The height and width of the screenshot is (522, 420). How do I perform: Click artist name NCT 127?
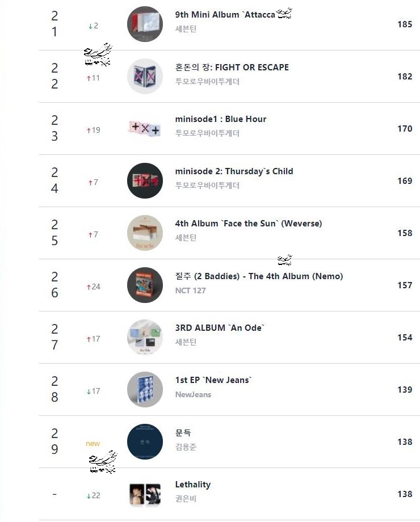pos(191,291)
